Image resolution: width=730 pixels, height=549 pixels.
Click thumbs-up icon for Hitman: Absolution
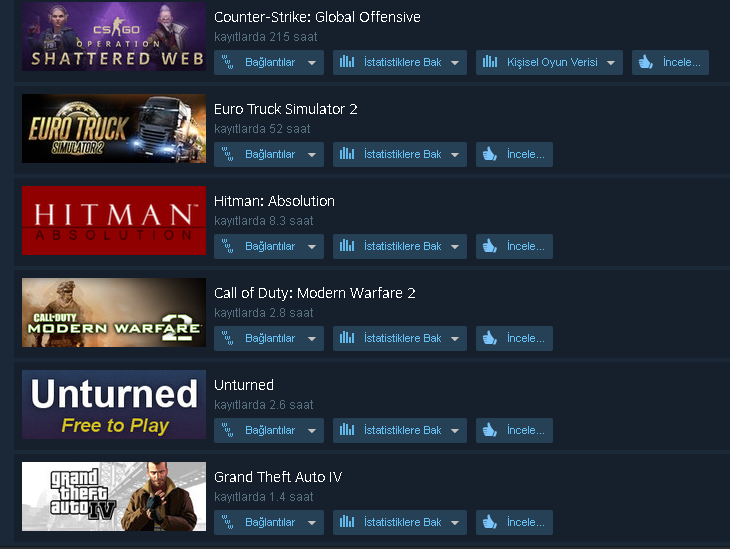490,246
